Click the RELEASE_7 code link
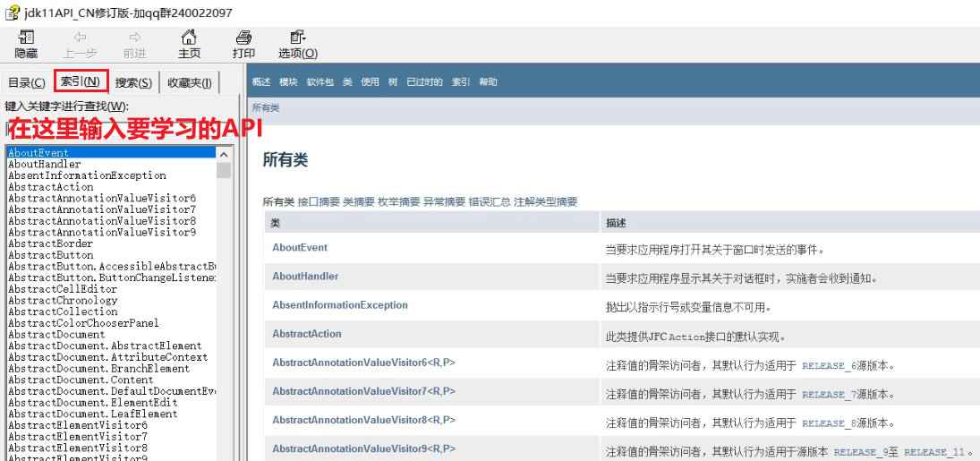This screenshot has width=980, height=461. tap(830, 395)
